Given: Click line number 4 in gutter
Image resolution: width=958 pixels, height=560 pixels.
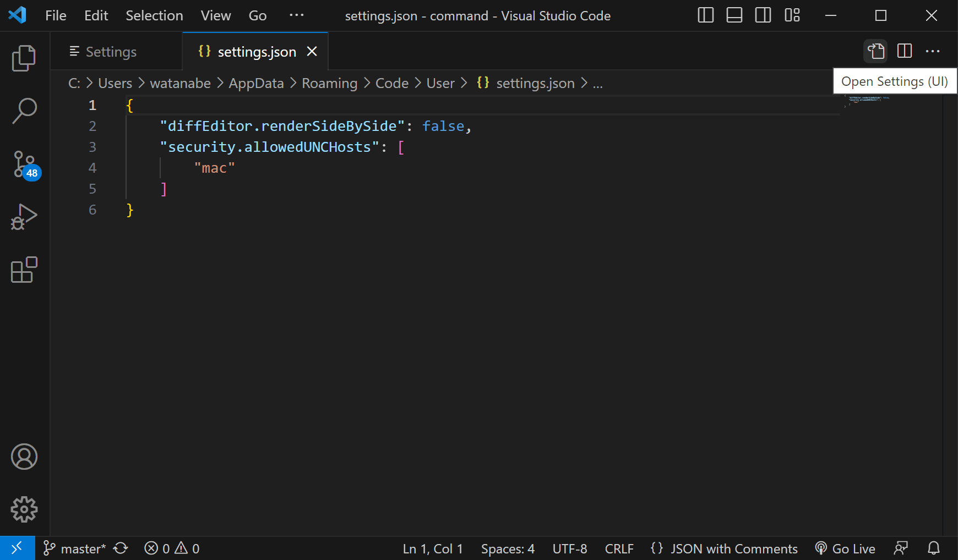Looking at the screenshot, I should pyautogui.click(x=92, y=168).
